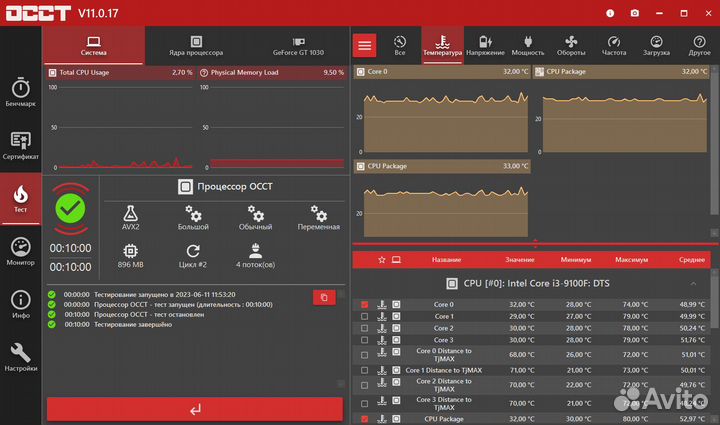Check Core 3 Distance to TjMAX checkbox

point(365,403)
